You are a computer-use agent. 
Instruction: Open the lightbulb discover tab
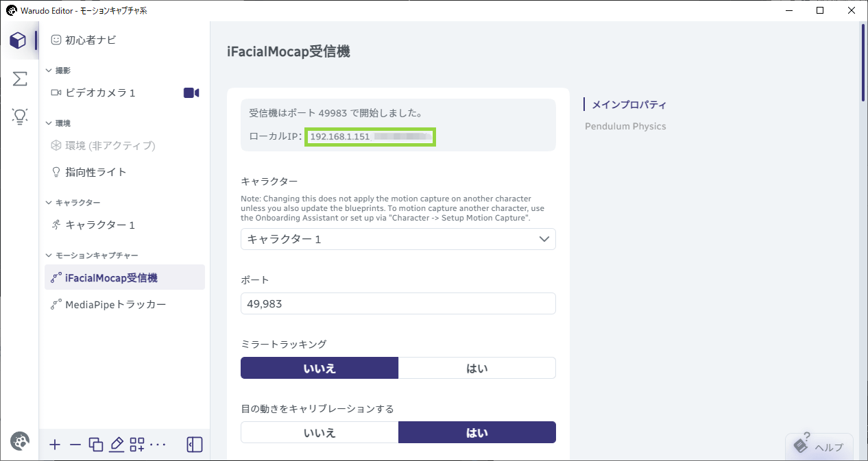point(20,116)
